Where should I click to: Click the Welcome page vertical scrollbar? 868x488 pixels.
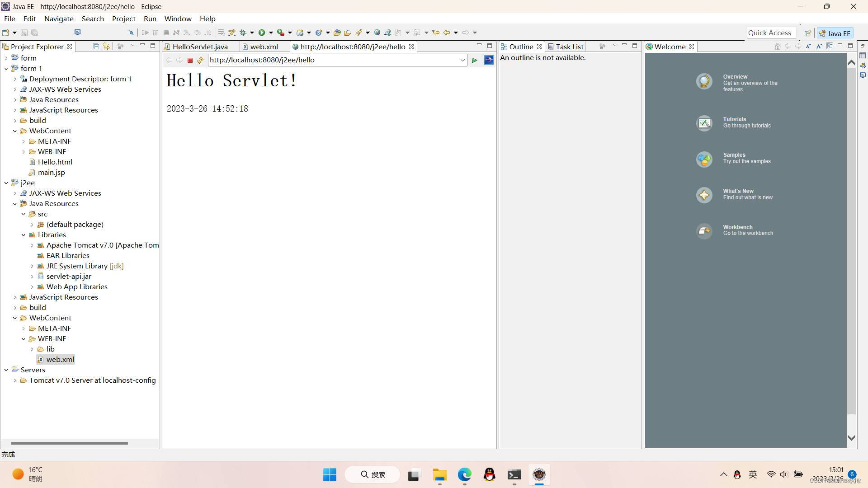point(851,226)
